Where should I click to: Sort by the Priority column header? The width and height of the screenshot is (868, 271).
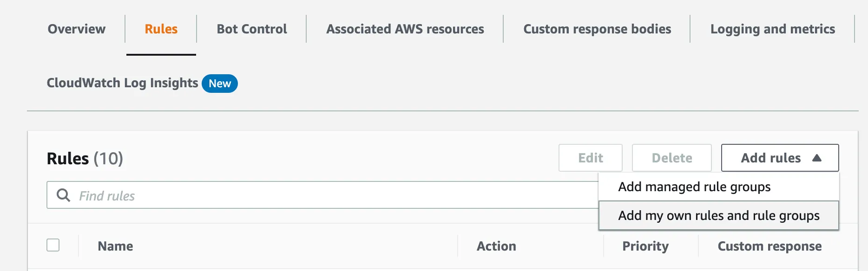[x=645, y=246]
